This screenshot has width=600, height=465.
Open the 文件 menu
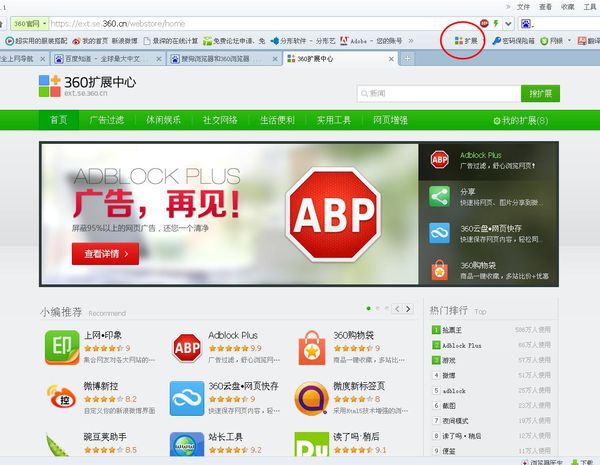pyautogui.click(x=523, y=7)
